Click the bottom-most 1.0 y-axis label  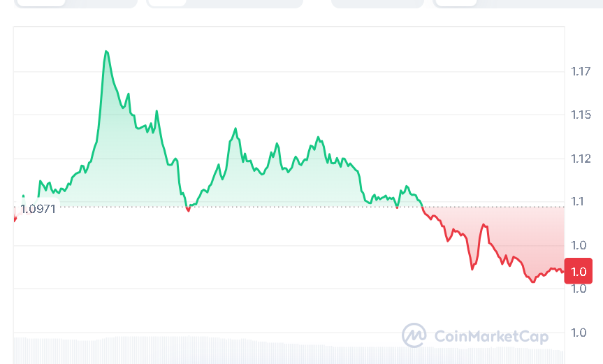pos(579,333)
